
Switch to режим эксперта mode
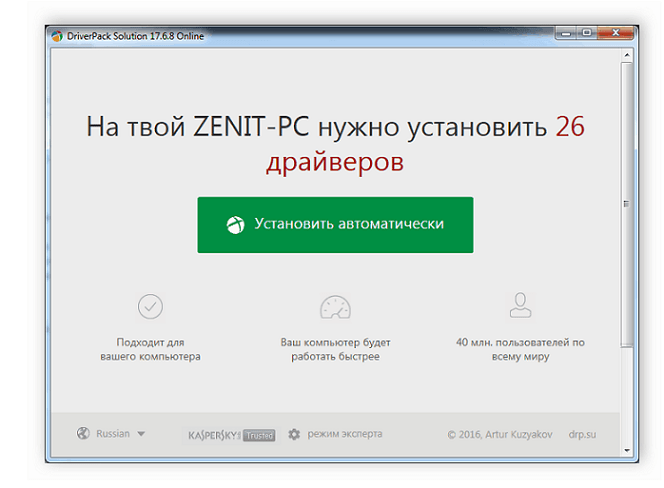tap(344, 434)
